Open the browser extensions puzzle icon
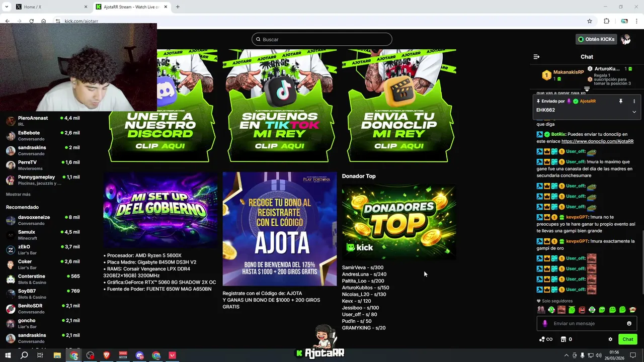This screenshot has height=362, width=644. tap(606, 21)
